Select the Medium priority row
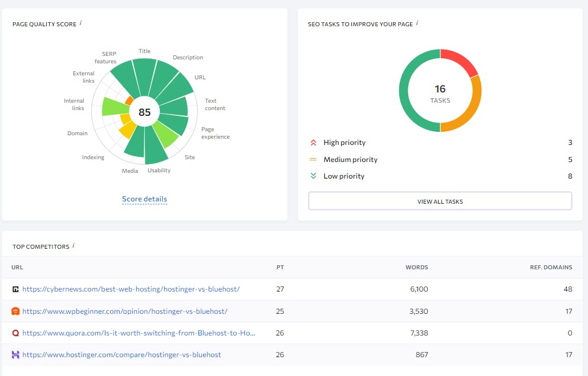This screenshot has width=588, height=376. tap(441, 160)
